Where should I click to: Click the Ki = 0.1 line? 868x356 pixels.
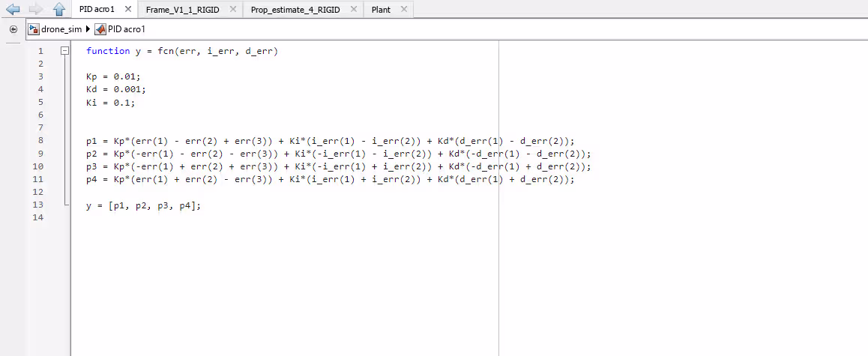coord(110,103)
